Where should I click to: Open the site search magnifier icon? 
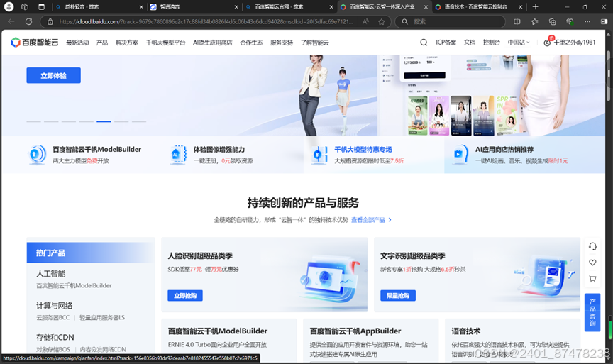[424, 43]
